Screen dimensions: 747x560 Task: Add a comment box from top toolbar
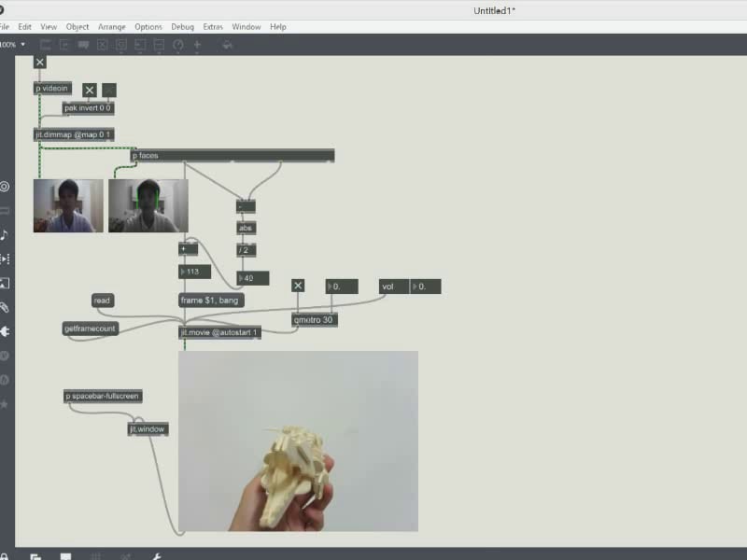click(83, 45)
